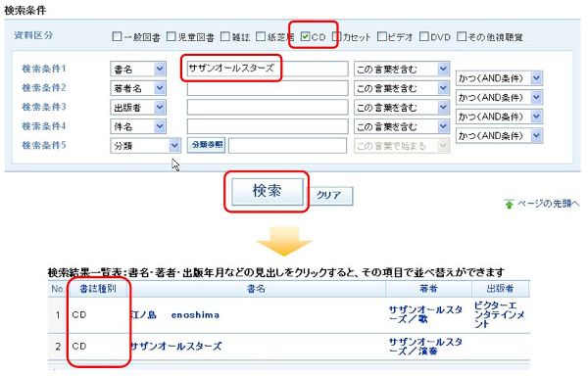Screen dimensions: 588x376
Task: Sort results by 書名 column header
Action: point(256,289)
